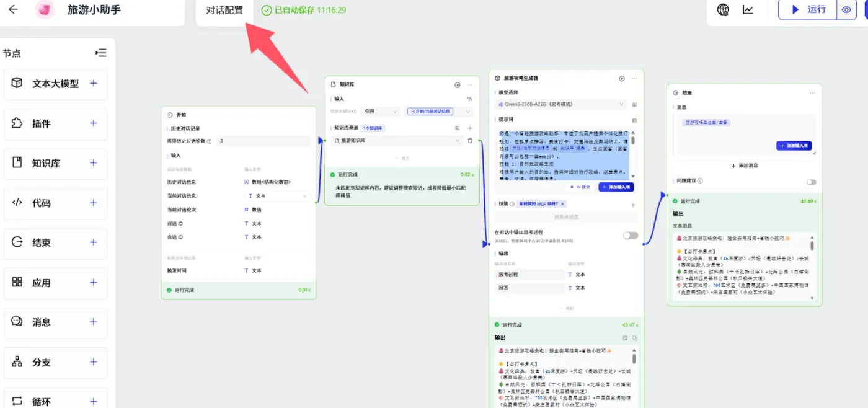The height and width of the screenshot is (408, 868).
Task: Expand the 知识库 node 展开 section
Action: 402,159
